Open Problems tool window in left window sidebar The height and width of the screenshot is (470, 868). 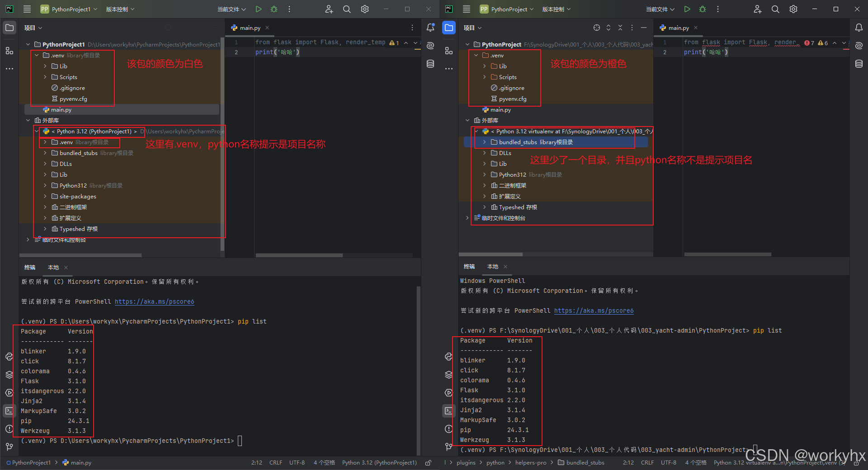click(9, 429)
